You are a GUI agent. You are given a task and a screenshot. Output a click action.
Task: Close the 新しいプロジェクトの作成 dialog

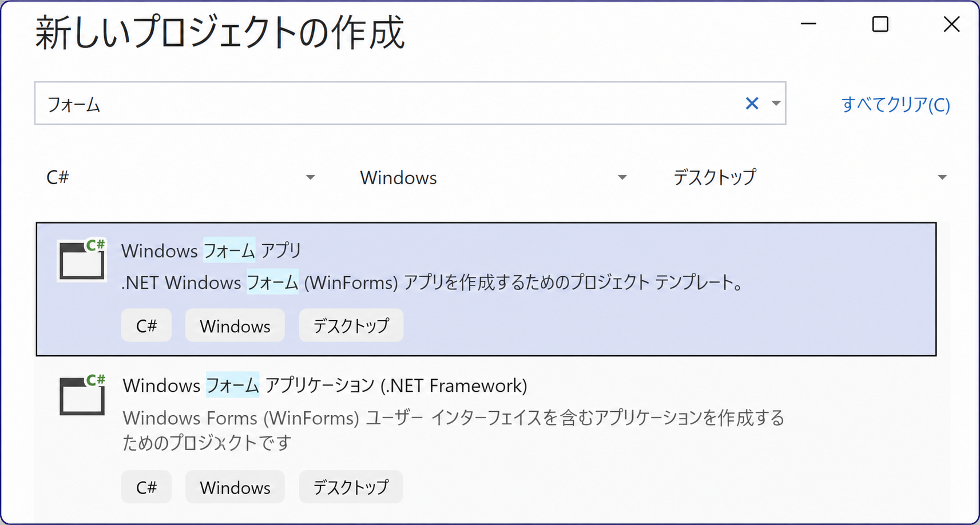coord(951,24)
